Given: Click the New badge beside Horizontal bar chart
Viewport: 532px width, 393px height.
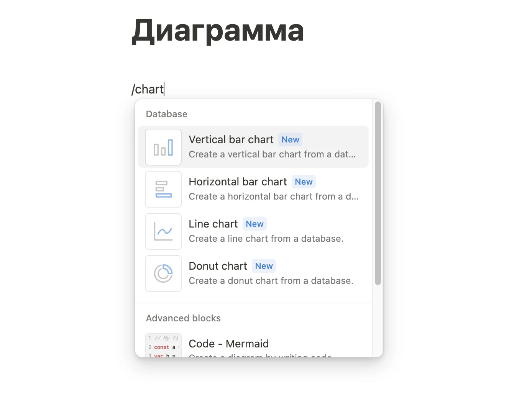Looking at the screenshot, I should pyautogui.click(x=304, y=182).
